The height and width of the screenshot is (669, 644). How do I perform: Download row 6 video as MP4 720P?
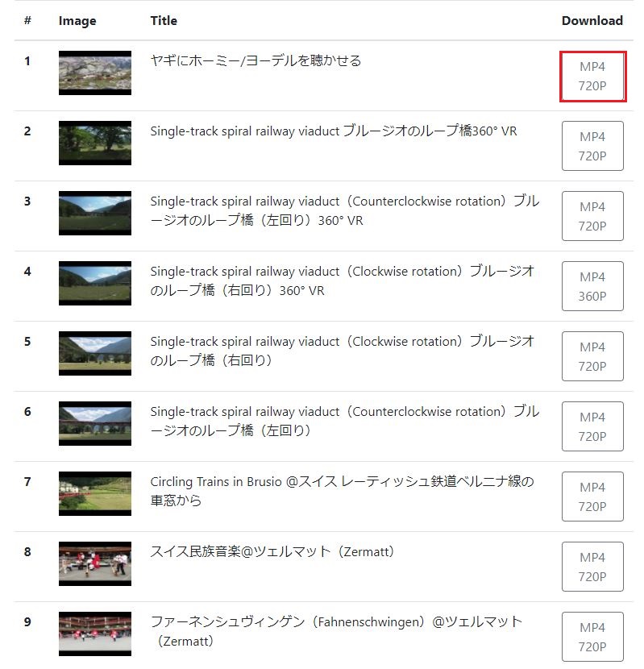[x=592, y=426]
